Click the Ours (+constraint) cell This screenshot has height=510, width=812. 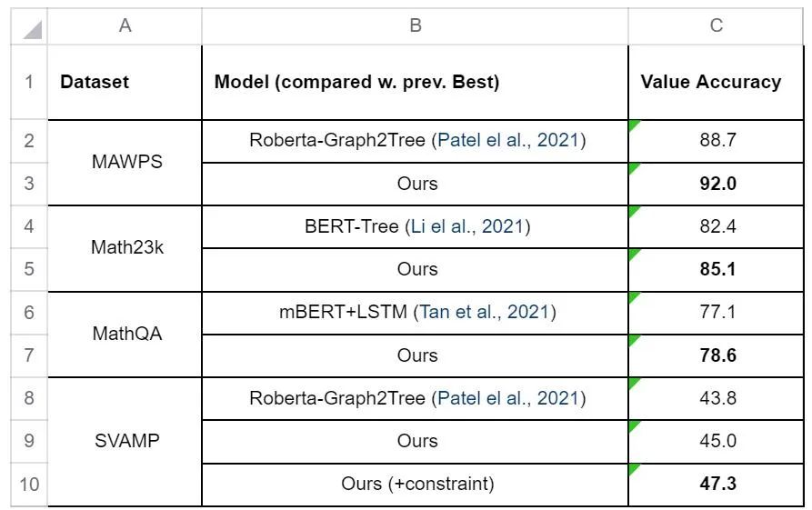416,484
